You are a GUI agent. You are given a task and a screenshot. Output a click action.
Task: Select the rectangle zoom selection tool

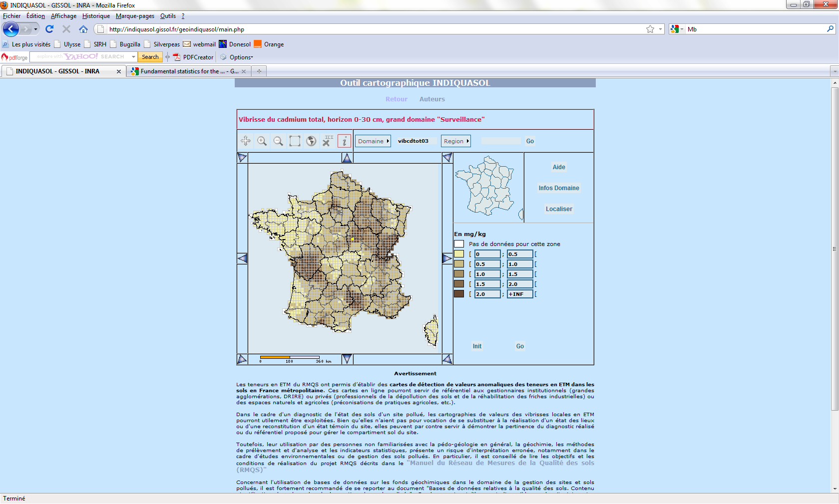(295, 141)
